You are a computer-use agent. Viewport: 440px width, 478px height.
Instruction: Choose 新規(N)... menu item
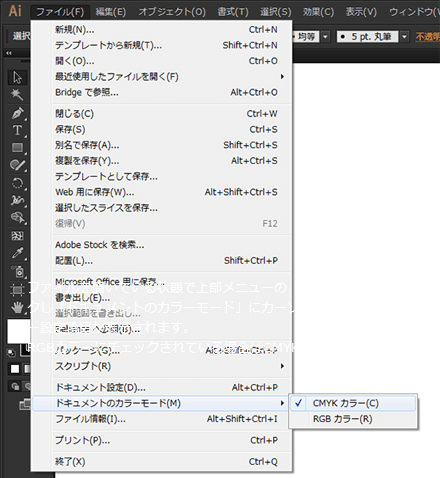coord(162,30)
